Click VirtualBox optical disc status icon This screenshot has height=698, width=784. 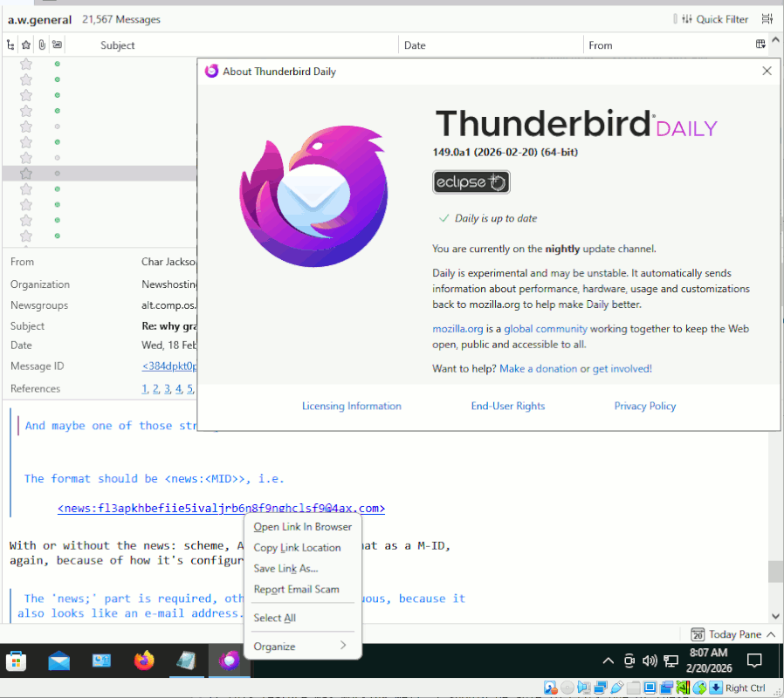pos(567,688)
